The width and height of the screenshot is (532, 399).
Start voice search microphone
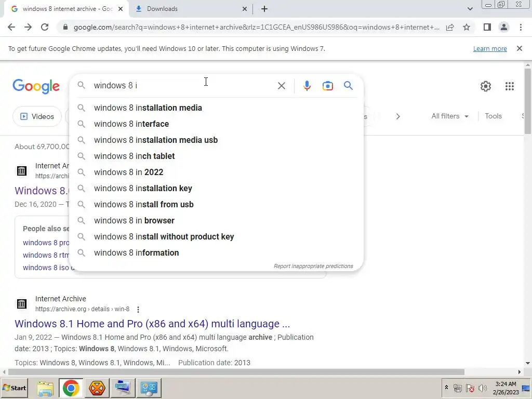(x=307, y=86)
